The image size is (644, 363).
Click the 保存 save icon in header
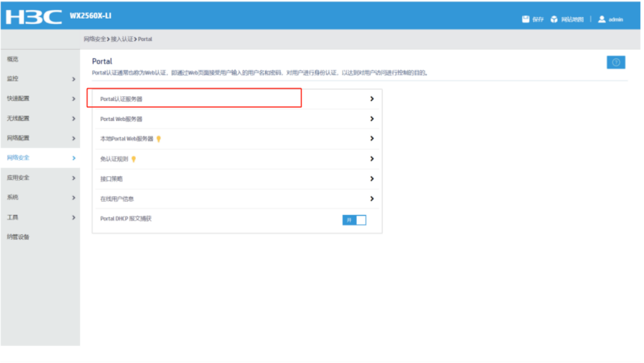[525, 19]
